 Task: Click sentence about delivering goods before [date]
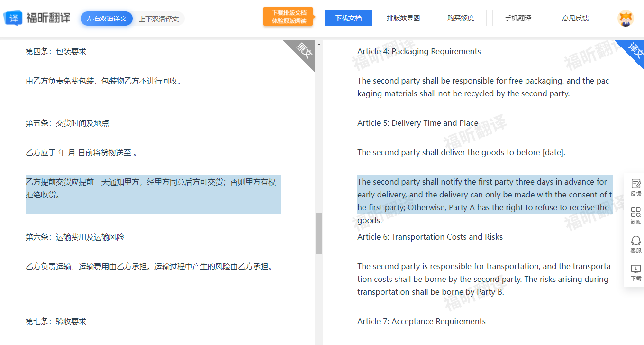click(x=461, y=153)
